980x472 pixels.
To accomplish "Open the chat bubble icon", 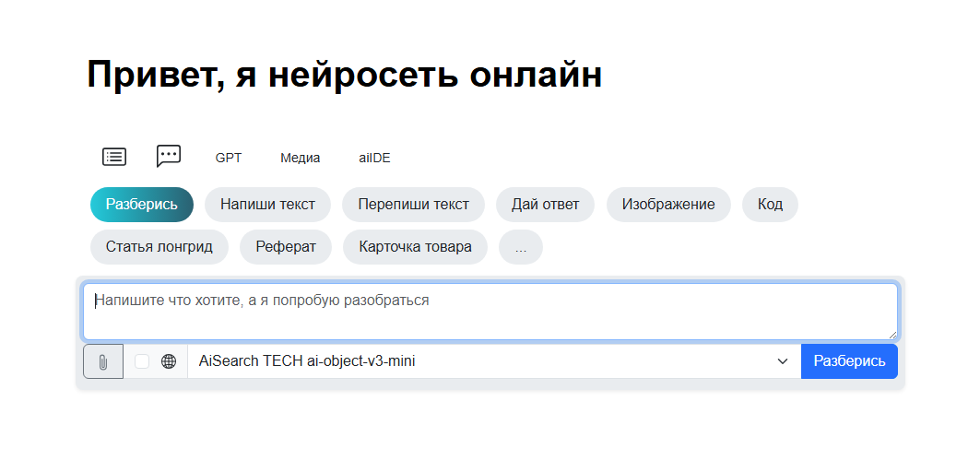I will [169, 156].
